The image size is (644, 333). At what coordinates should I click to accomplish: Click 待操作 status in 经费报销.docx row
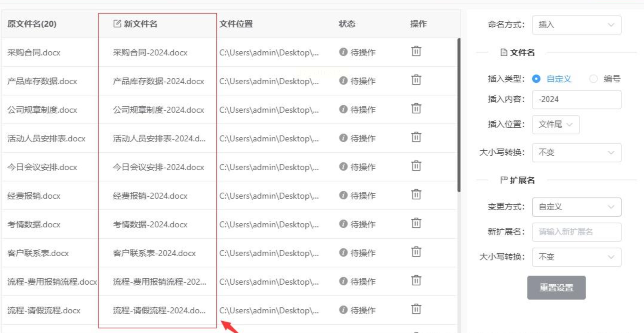(x=363, y=196)
